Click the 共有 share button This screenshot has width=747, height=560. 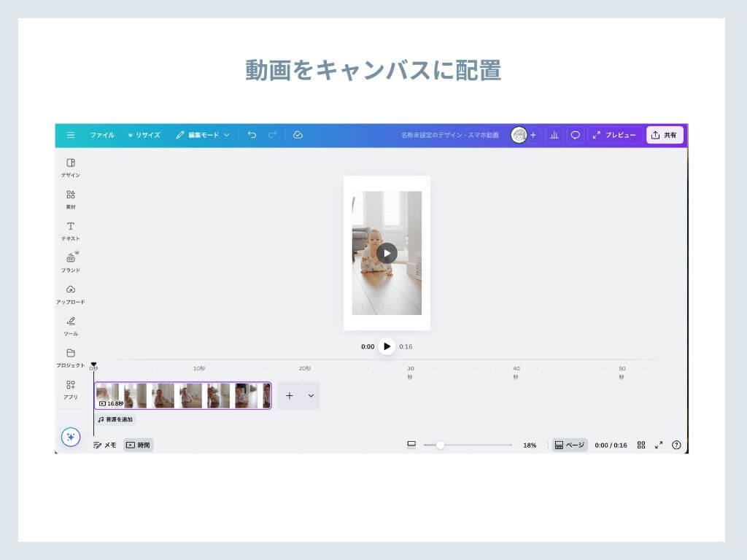(x=665, y=135)
